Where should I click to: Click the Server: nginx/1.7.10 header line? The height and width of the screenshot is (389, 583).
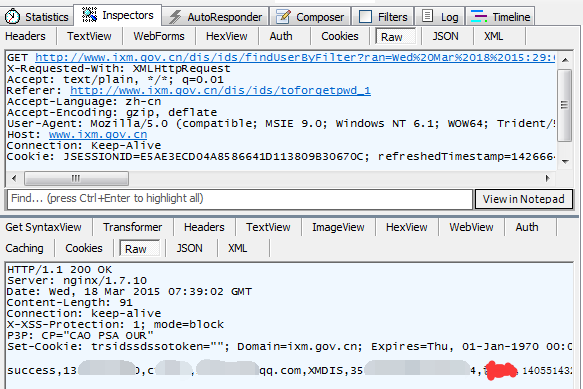(x=77, y=281)
